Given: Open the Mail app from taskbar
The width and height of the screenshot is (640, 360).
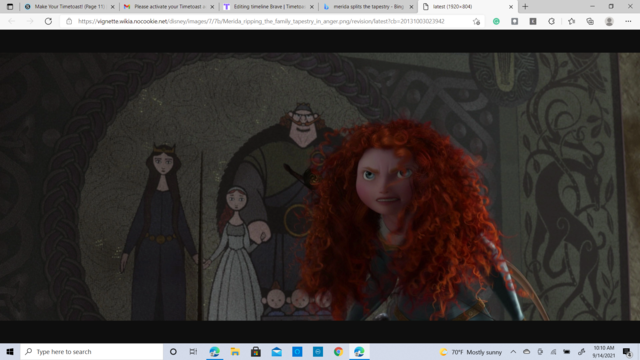Looking at the screenshot, I should tap(277, 351).
